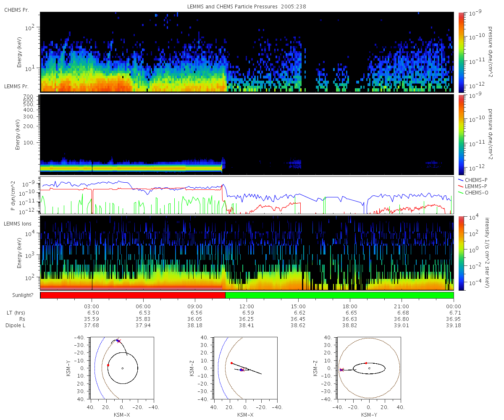Click the LEMMS Ions intensity color scale
Viewport: 504px width, 420px height.
[461, 253]
